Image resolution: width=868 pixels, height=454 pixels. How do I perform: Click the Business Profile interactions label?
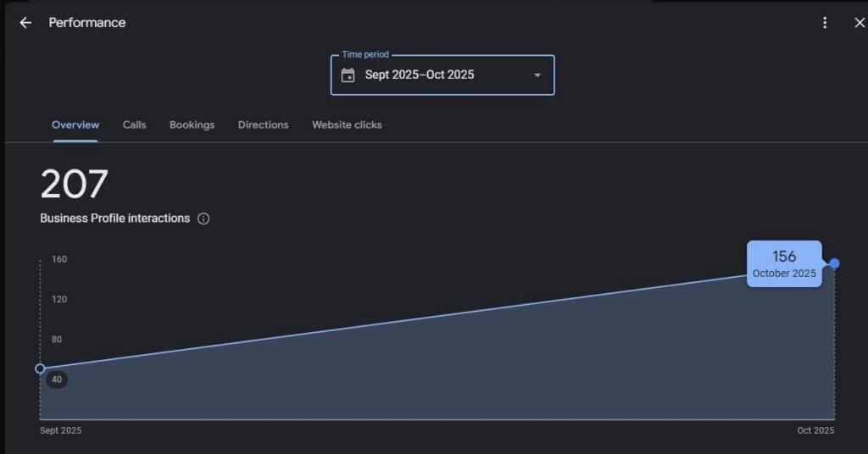(x=114, y=219)
